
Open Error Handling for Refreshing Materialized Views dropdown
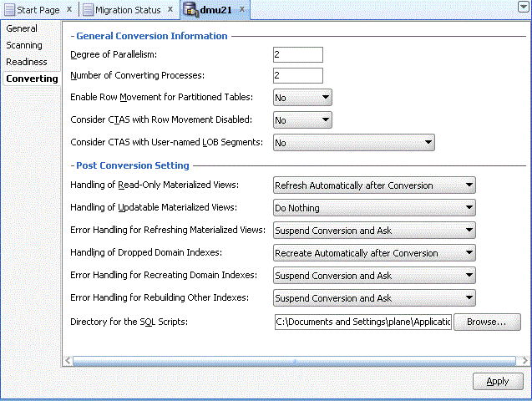pos(374,231)
